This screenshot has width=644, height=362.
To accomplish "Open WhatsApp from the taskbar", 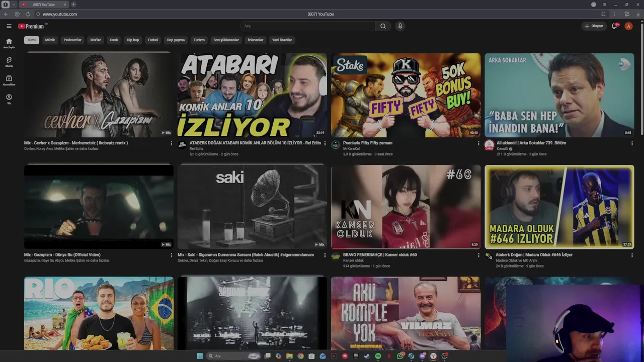I will pyautogui.click(x=400, y=356).
